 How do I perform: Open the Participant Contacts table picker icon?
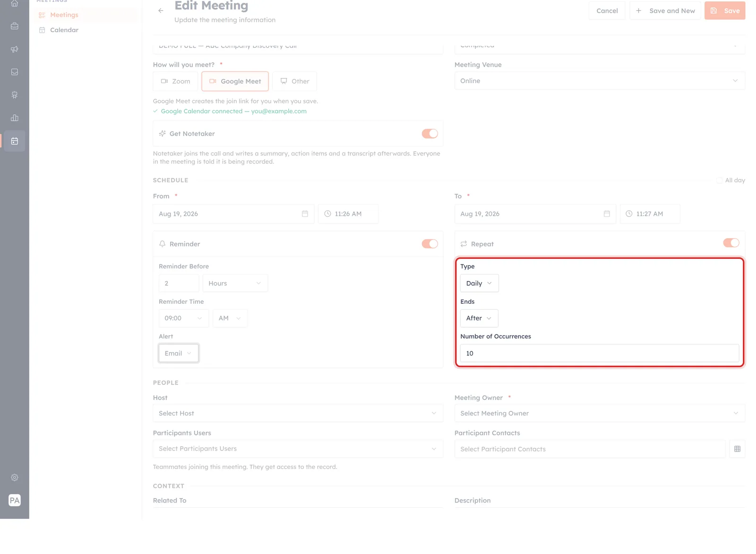click(737, 449)
